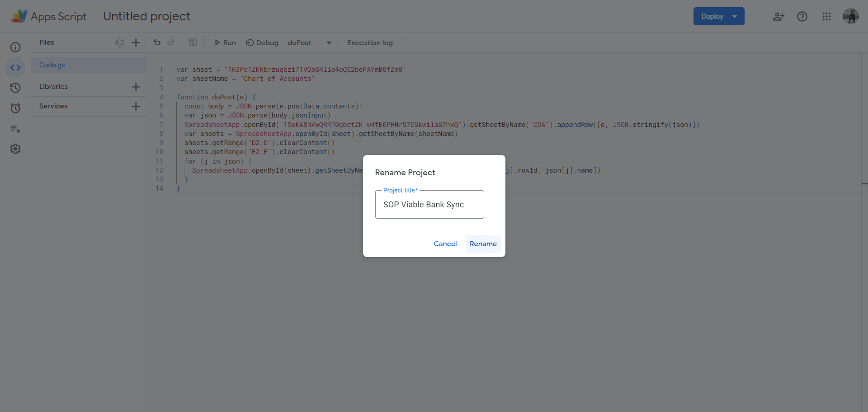Open the doPost function selector dropdown
Screen dimensions: 868x412
click(x=310, y=42)
